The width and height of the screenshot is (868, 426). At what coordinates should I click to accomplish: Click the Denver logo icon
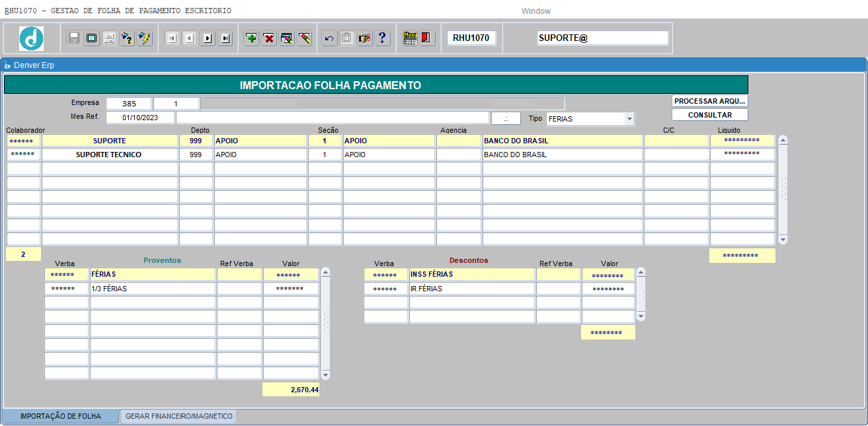pyautogui.click(x=32, y=38)
